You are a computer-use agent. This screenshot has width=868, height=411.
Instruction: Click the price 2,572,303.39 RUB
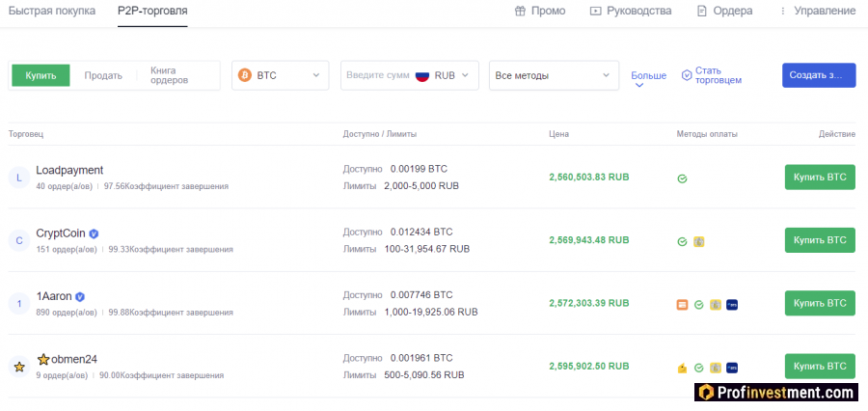589,304
